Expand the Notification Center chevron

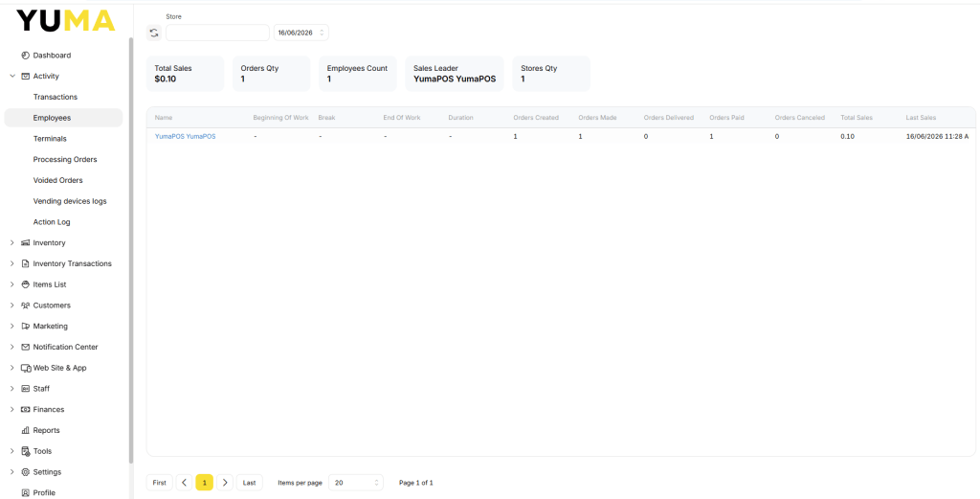tap(11, 347)
